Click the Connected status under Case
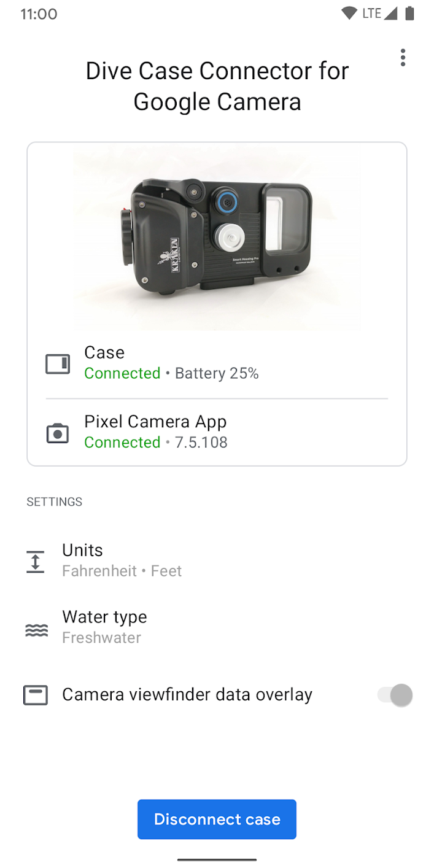Image resolution: width=434 pixels, height=868 pixels. pyautogui.click(x=122, y=373)
